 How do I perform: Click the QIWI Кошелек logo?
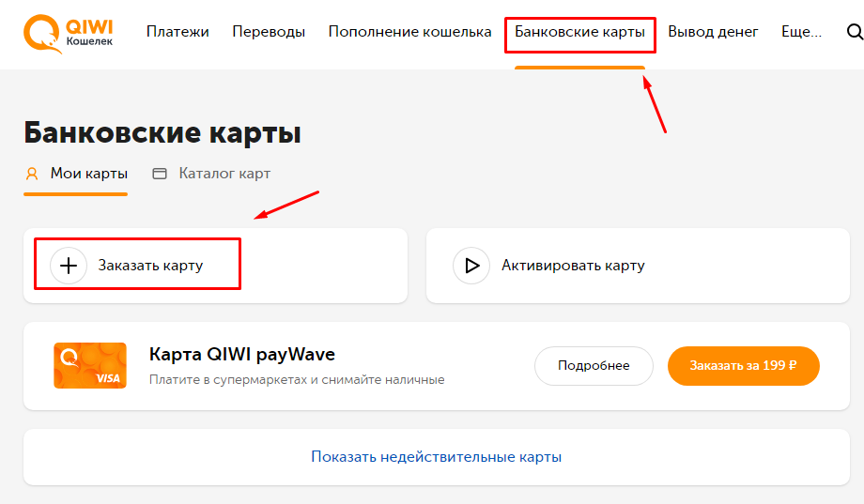click(68, 34)
